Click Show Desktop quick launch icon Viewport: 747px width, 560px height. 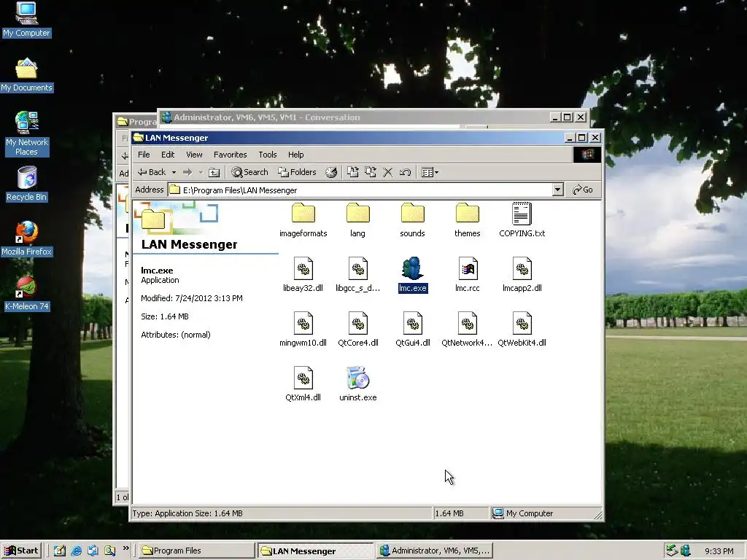[x=60, y=551]
